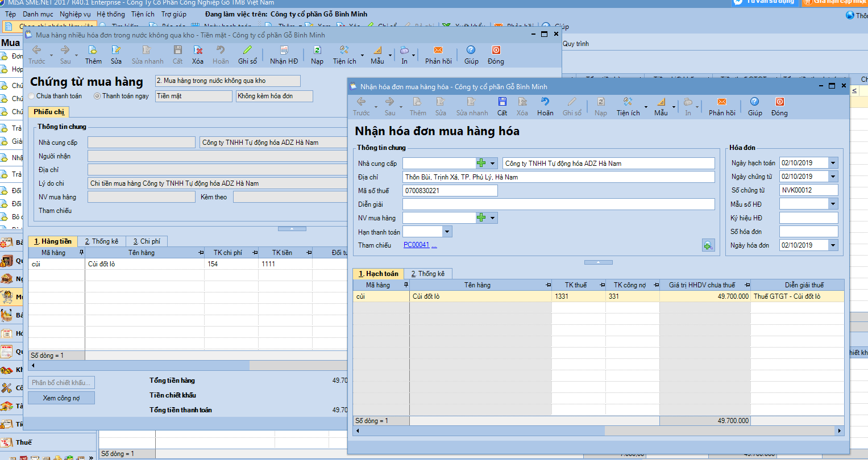Click the Phản hồi feedback icon in invoice dialog

click(723, 106)
